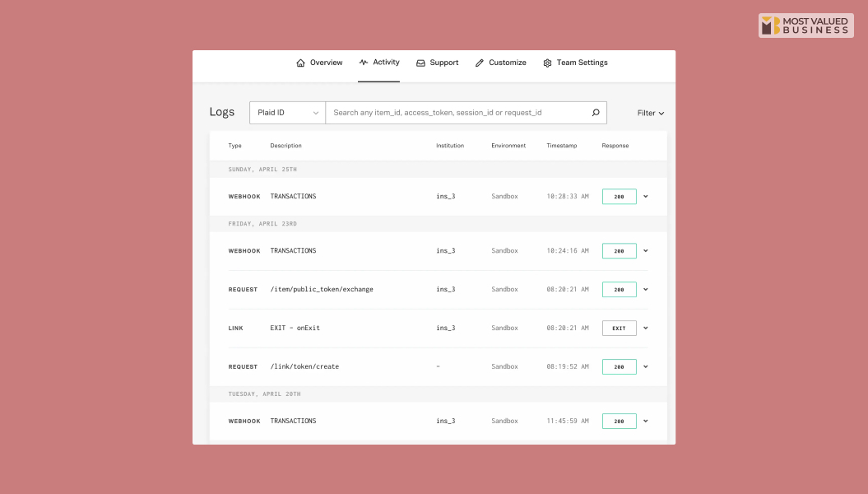Select the Activity tab
This screenshot has width=868, height=494.
coord(379,62)
